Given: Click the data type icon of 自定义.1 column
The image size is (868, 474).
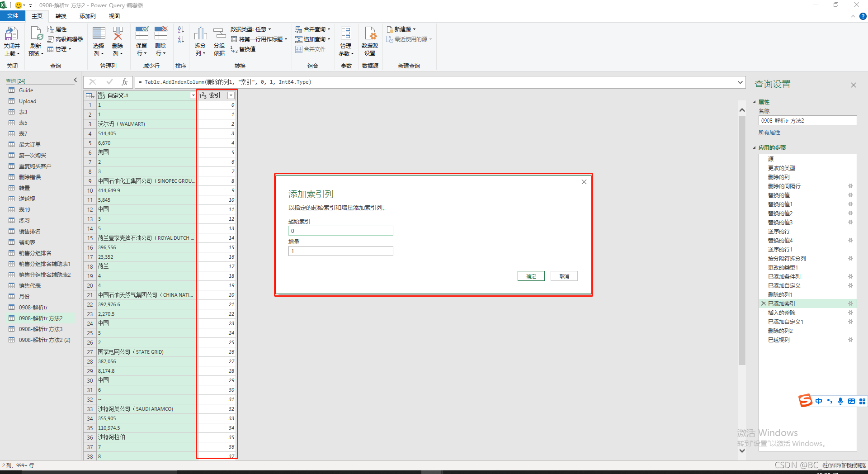Looking at the screenshot, I should point(101,95).
